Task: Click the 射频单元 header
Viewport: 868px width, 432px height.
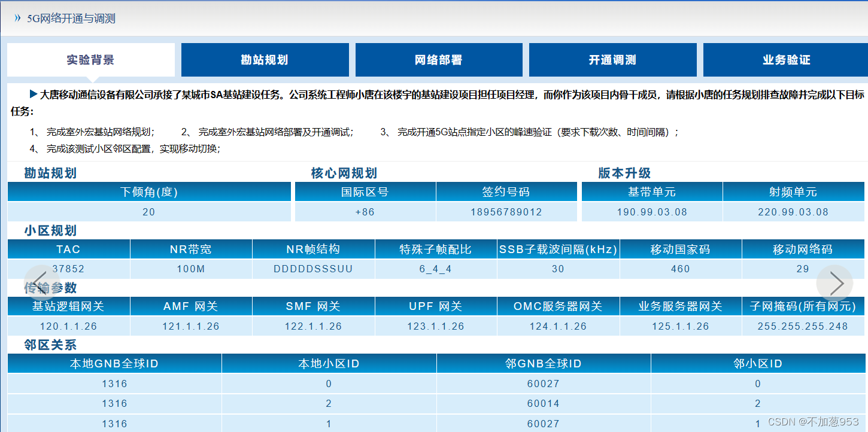Action: point(794,192)
